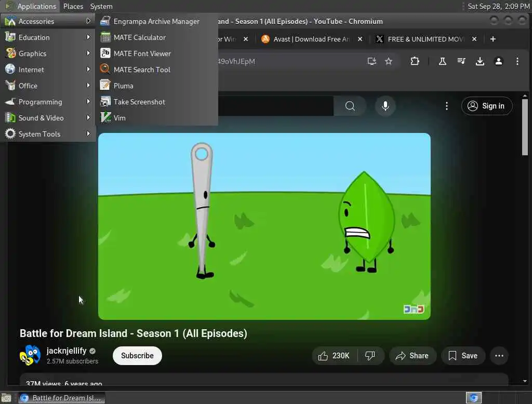Select Take Screenshot in the Accessories submenu
The image size is (532, 404).
(157, 102)
